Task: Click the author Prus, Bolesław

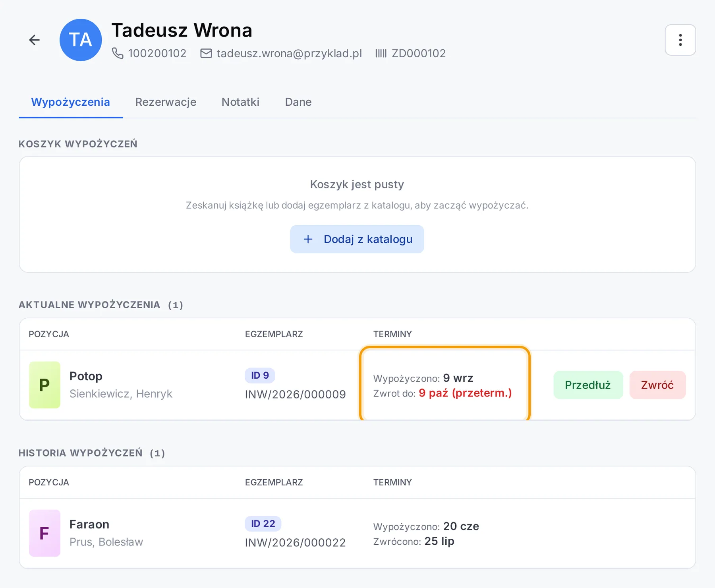Action: click(x=106, y=542)
